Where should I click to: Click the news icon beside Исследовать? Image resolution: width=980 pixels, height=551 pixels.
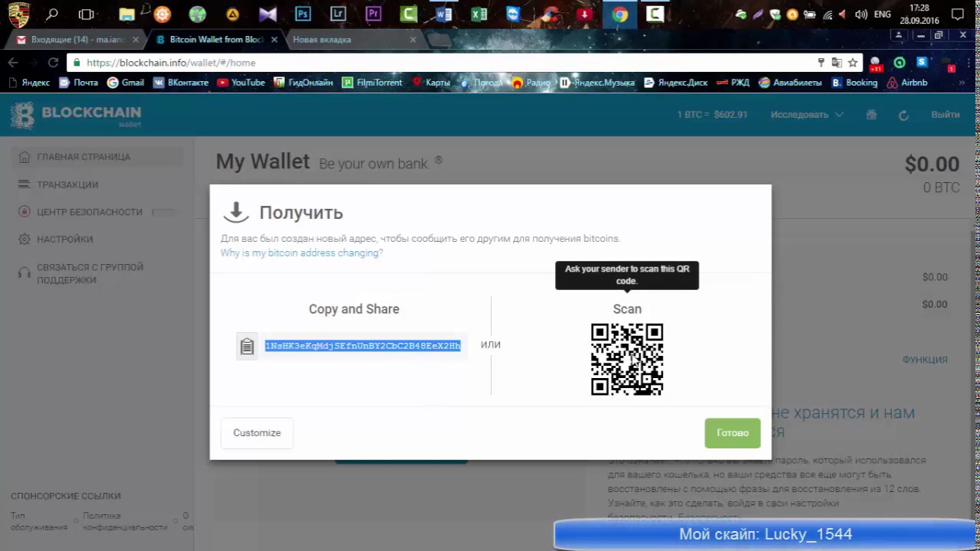871,115
